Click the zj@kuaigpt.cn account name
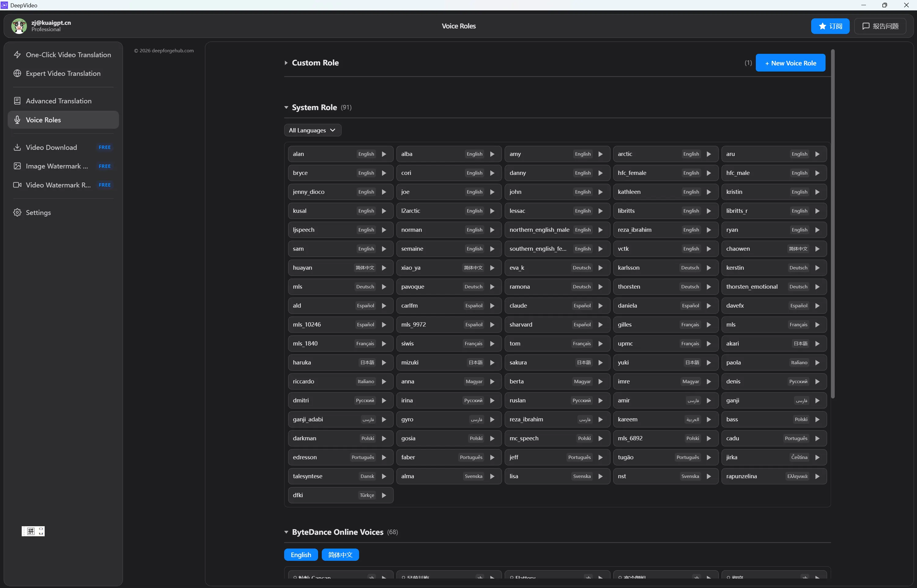Image resolution: width=917 pixels, height=588 pixels. click(51, 23)
